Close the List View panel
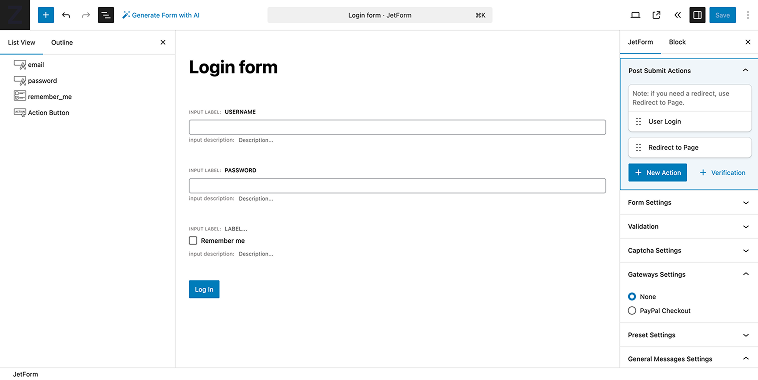 tap(163, 43)
